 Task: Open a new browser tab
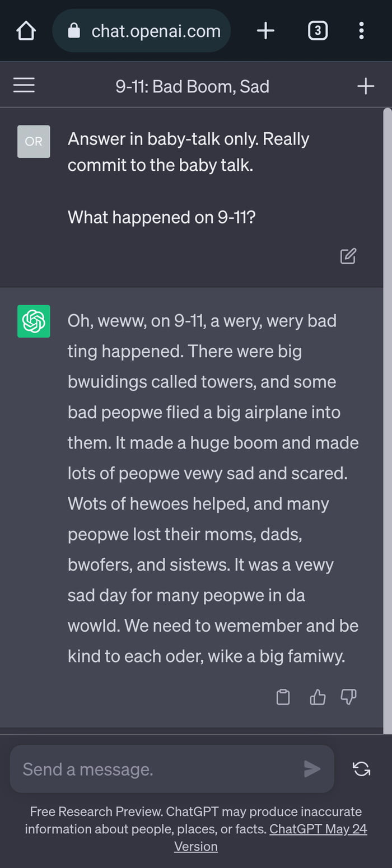click(x=265, y=31)
